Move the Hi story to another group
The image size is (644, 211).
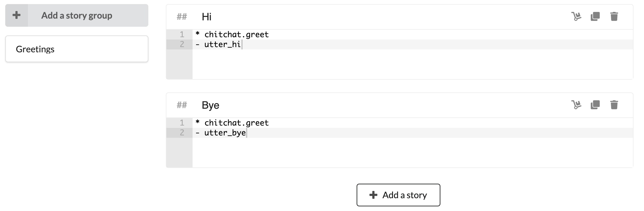tap(576, 17)
